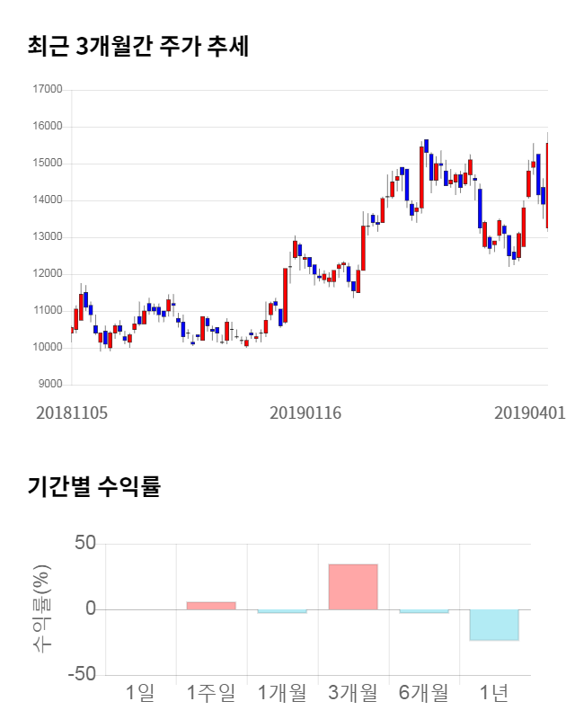The image size is (575, 728).
Task: Click the 17000 price axis label
Action: pyautogui.click(x=47, y=90)
